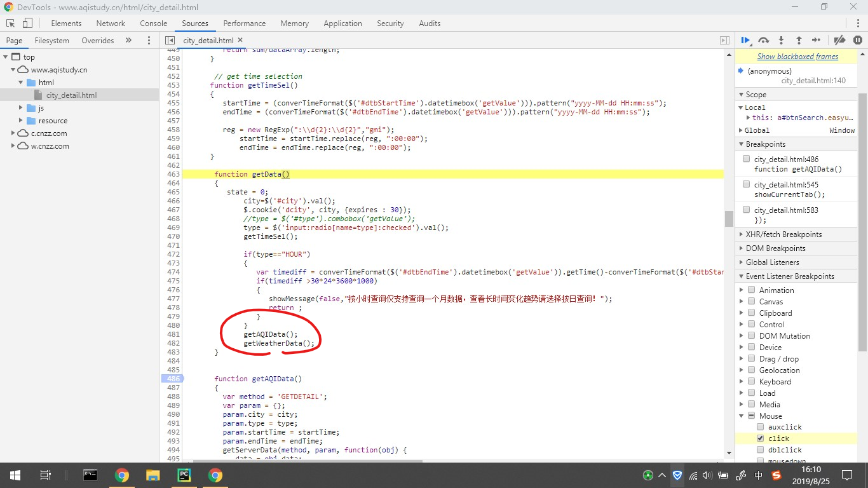The height and width of the screenshot is (488, 868).
Task: Click the breakpoint marker on line 486
Action: point(173,379)
